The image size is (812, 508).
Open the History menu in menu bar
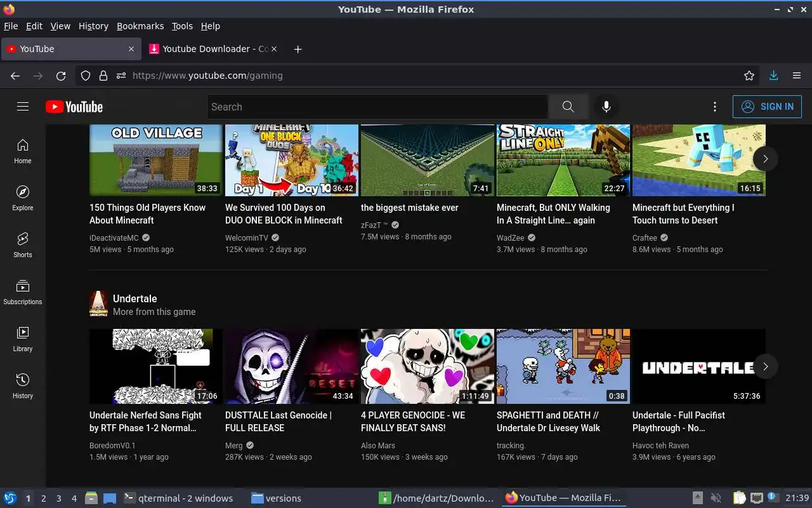[93, 26]
